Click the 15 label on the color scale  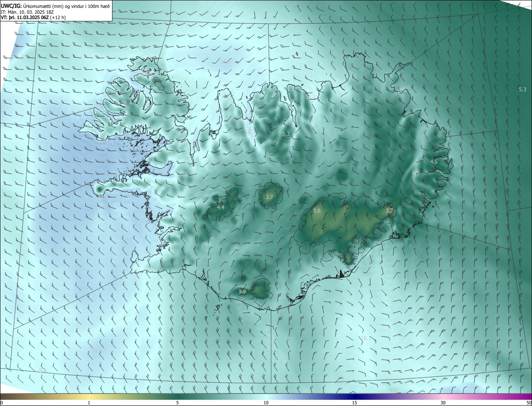coord(355,403)
